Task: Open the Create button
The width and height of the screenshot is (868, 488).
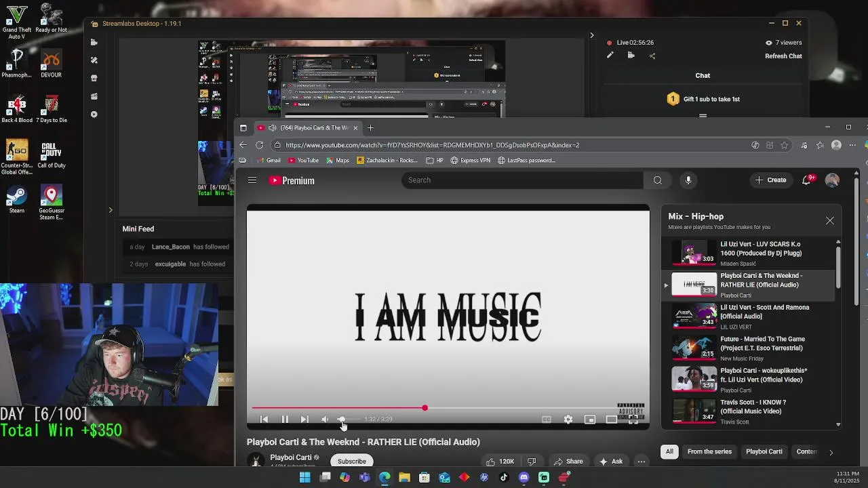Action: (x=770, y=180)
